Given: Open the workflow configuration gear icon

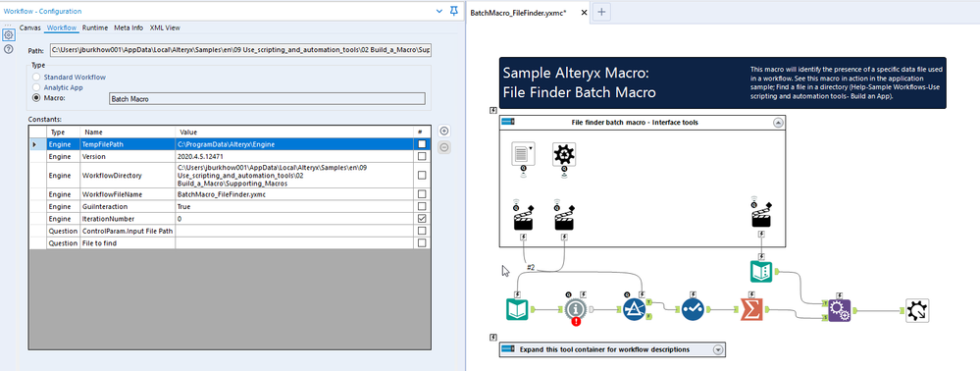Looking at the screenshot, I should 9,35.
